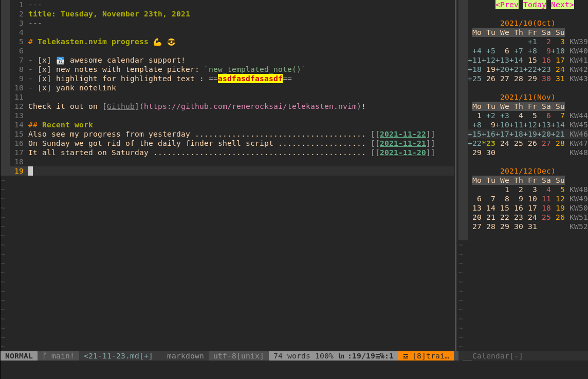
Task: Click the calendar emoji icon on line 7
Action: click(x=60, y=61)
